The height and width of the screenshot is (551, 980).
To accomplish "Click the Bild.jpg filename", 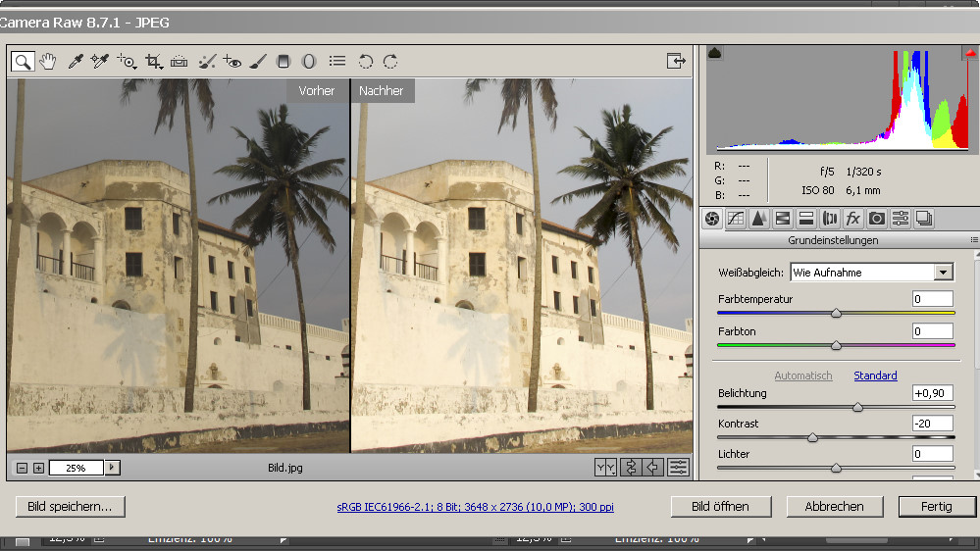I will coord(285,468).
